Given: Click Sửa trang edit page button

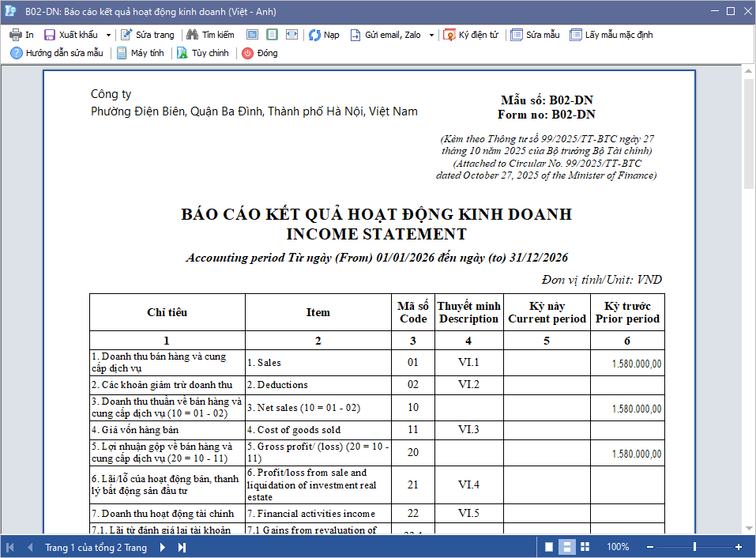Looking at the screenshot, I should [148, 35].
